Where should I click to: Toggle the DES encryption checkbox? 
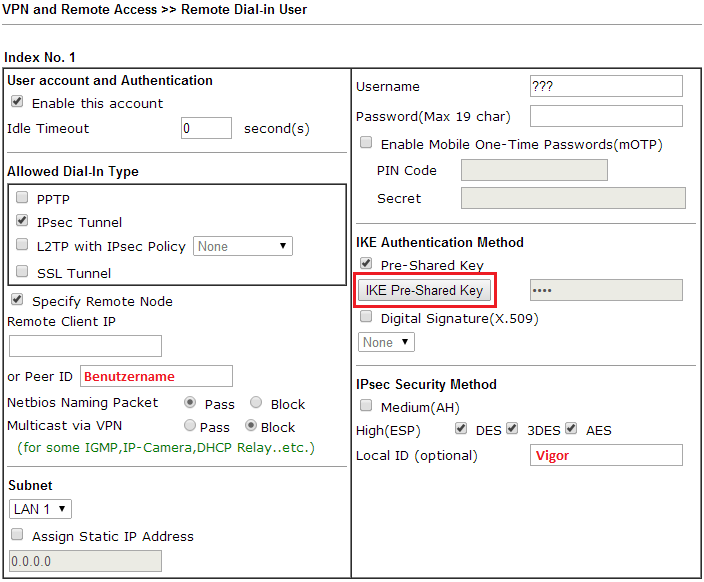coord(461,428)
